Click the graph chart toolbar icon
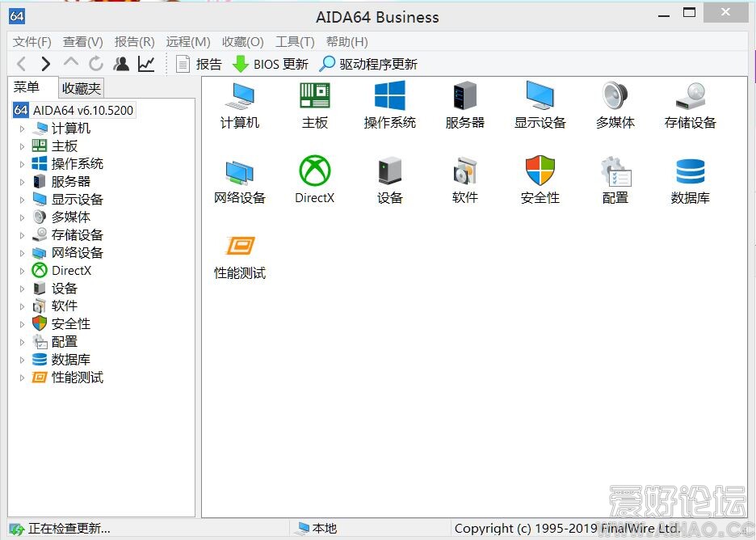The width and height of the screenshot is (756, 540). [x=146, y=64]
